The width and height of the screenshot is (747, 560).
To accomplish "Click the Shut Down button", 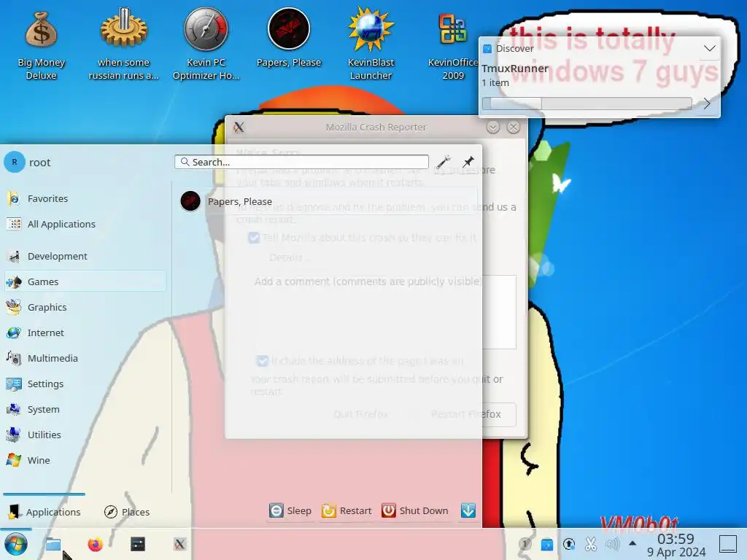I will pyautogui.click(x=415, y=510).
